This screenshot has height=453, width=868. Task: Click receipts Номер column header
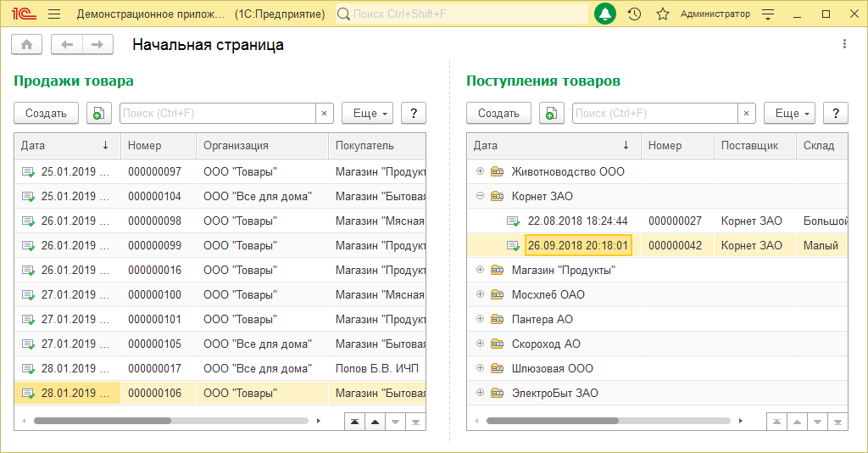click(677, 146)
